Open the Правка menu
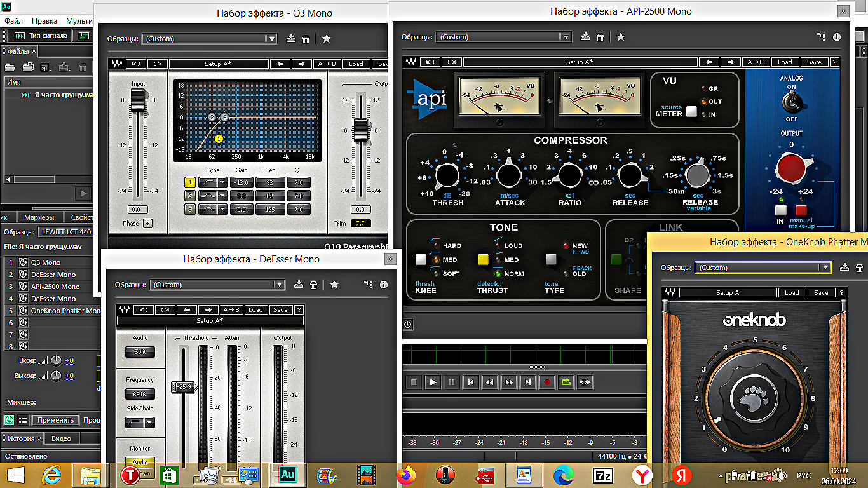Screen dimensions: 868x488 click(x=44, y=21)
